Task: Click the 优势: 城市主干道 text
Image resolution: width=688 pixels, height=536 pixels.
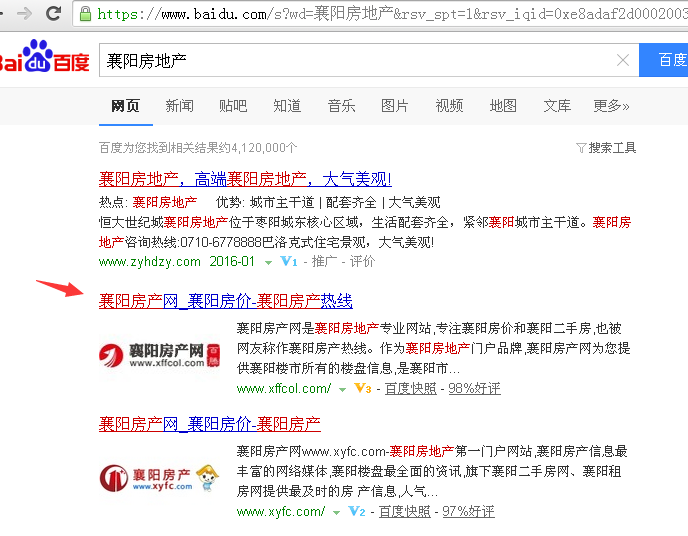Action: coord(265,202)
